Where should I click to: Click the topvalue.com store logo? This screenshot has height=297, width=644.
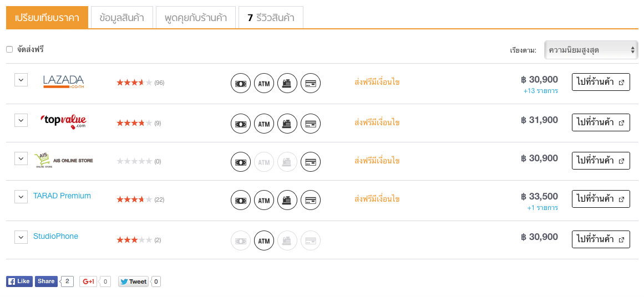tap(63, 121)
